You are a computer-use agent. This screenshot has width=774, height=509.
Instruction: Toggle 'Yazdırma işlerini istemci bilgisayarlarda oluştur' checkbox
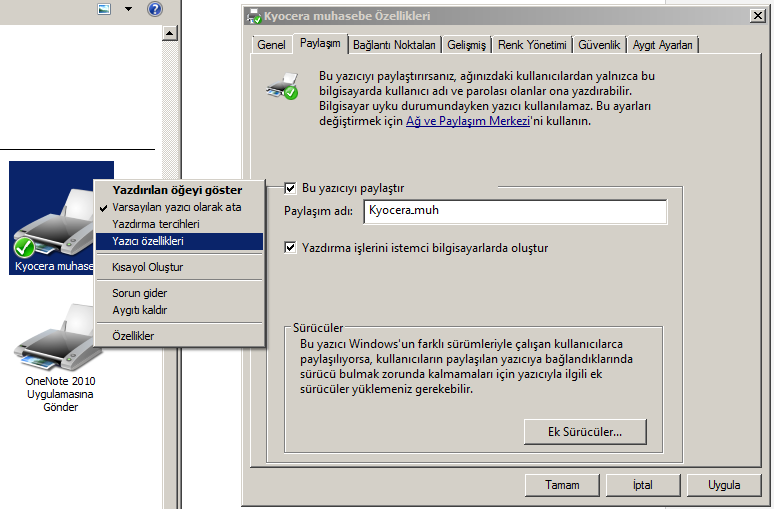coord(290,248)
